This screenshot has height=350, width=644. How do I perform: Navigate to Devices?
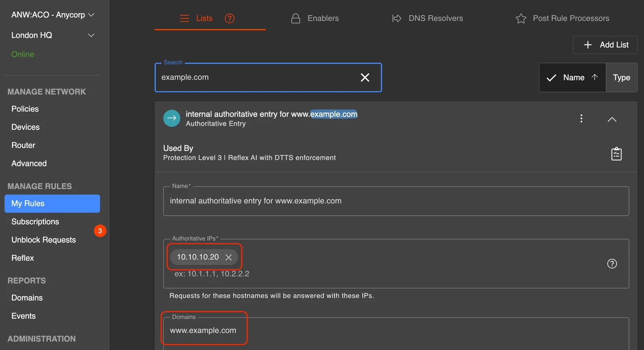click(x=25, y=127)
